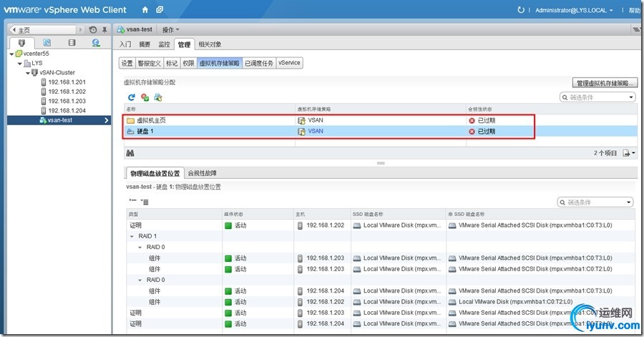Switch to the 警报定义 sub-tab
Image resolution: width=644 pixels, height=337 pixels.
[149, 63]
